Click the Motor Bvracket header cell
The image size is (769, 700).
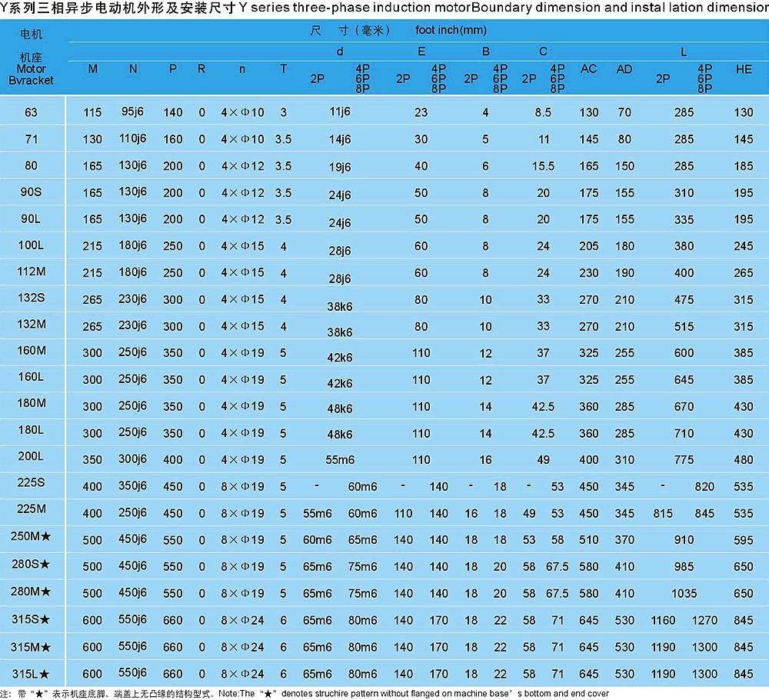[x=32, y=74]
